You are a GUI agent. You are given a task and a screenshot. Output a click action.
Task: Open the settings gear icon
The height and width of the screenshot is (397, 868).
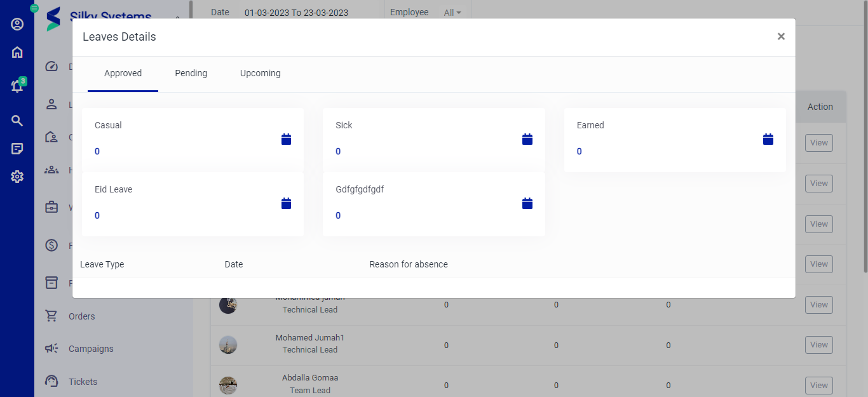pos(17,177)
